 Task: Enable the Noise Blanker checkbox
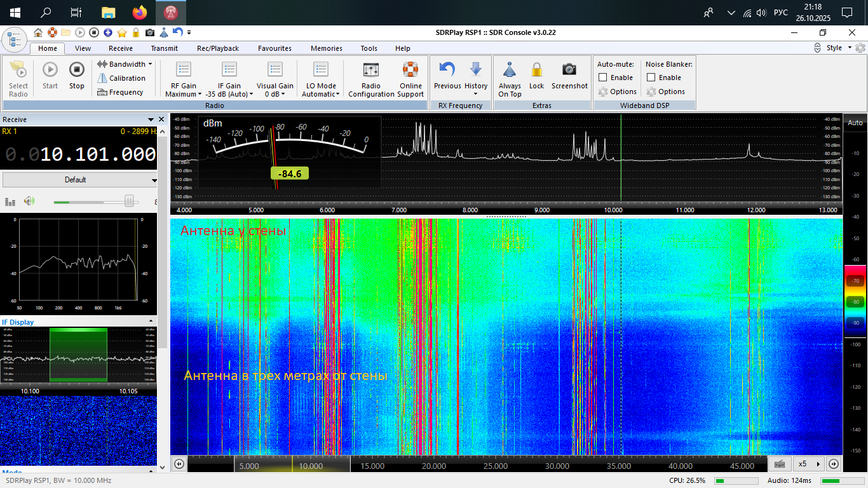click(x=651, y=78)
